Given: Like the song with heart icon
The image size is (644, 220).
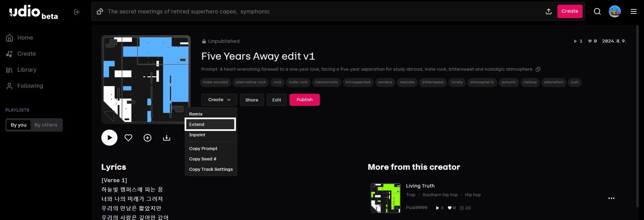Looking at the screenshot, I should coord(128,138).
